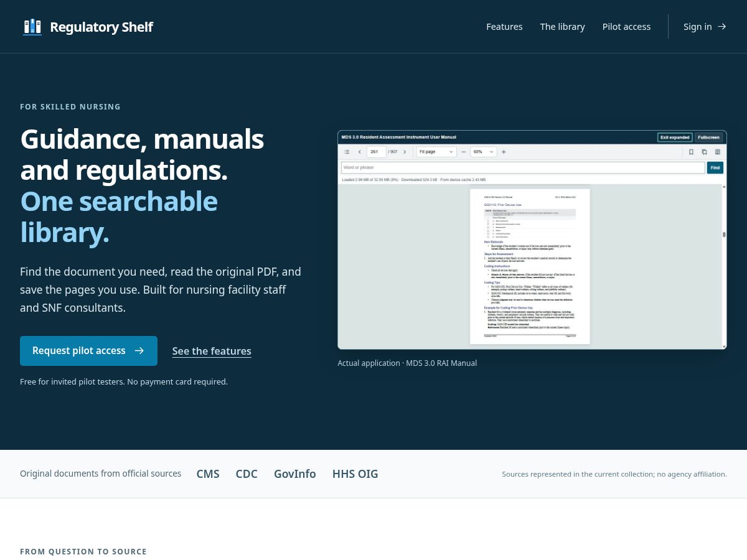Go to The library nav item

(x=563, y=27)
